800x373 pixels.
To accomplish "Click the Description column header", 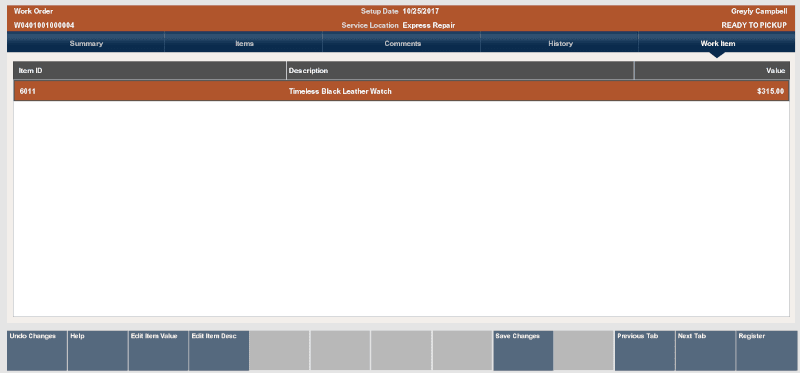I will [x=460, y=70].
